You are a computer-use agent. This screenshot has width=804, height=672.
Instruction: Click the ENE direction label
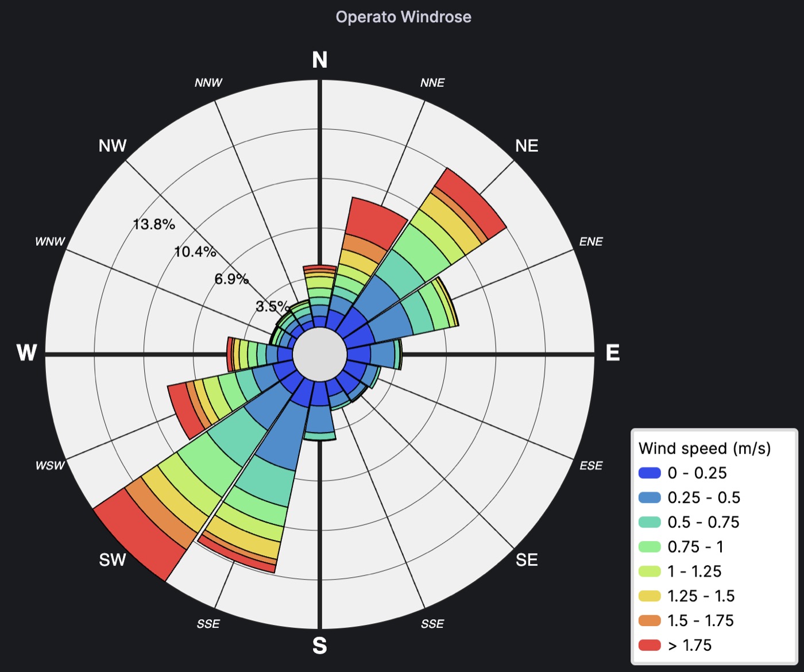pos(591,242)
